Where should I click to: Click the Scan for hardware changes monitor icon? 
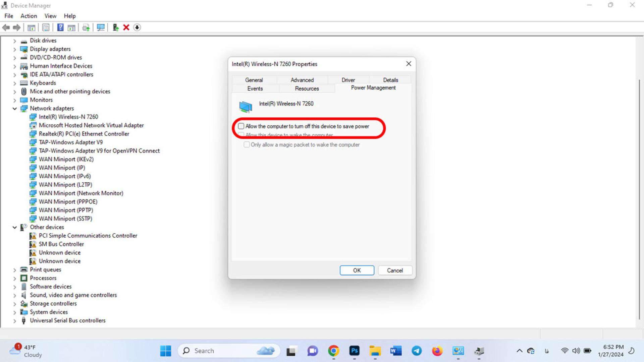(x=101, y=27)
